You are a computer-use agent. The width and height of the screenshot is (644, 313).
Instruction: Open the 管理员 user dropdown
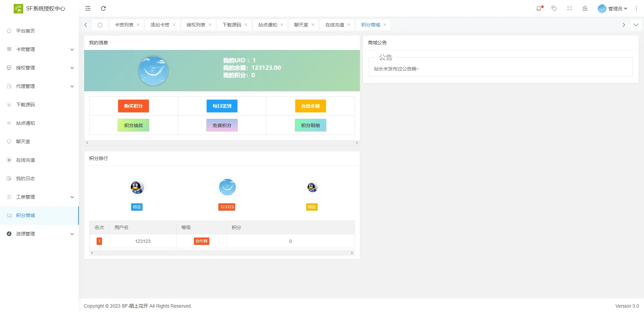612,9
